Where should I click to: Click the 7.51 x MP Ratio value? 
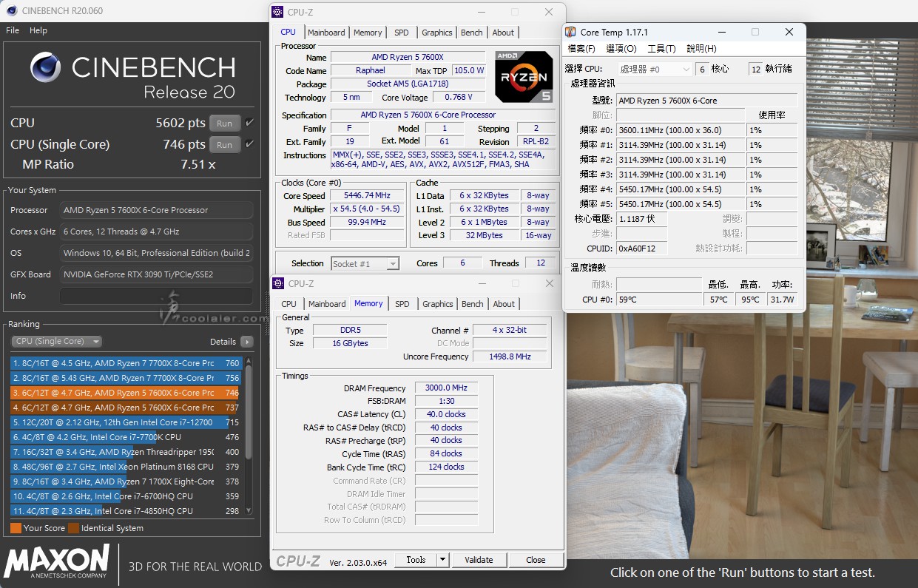[x=198, y=164]
